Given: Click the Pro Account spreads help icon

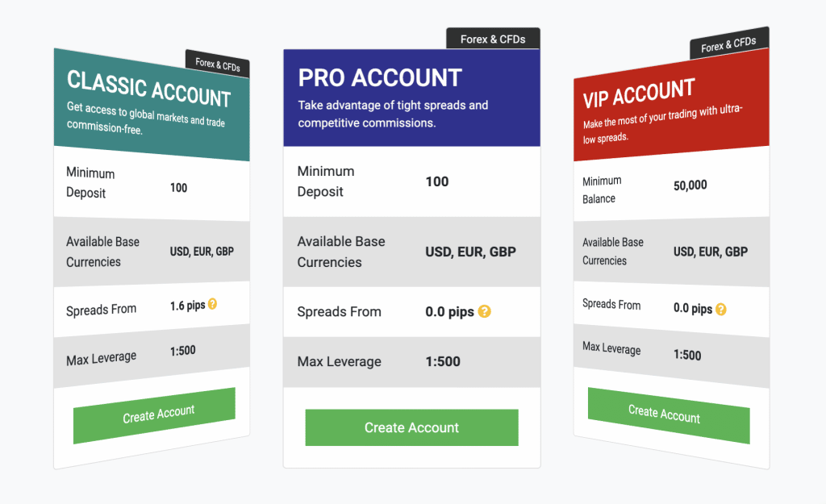Looking at the screenshot, I should click(484, 311).
